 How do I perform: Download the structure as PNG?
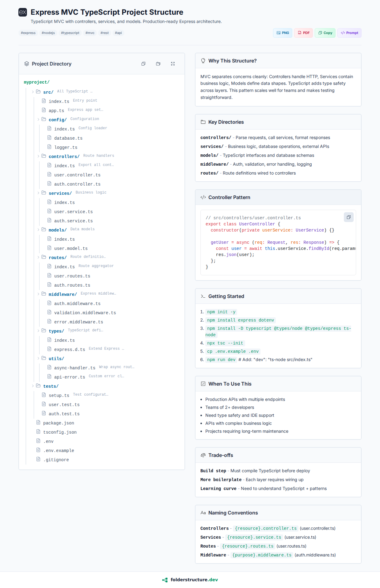283,33
